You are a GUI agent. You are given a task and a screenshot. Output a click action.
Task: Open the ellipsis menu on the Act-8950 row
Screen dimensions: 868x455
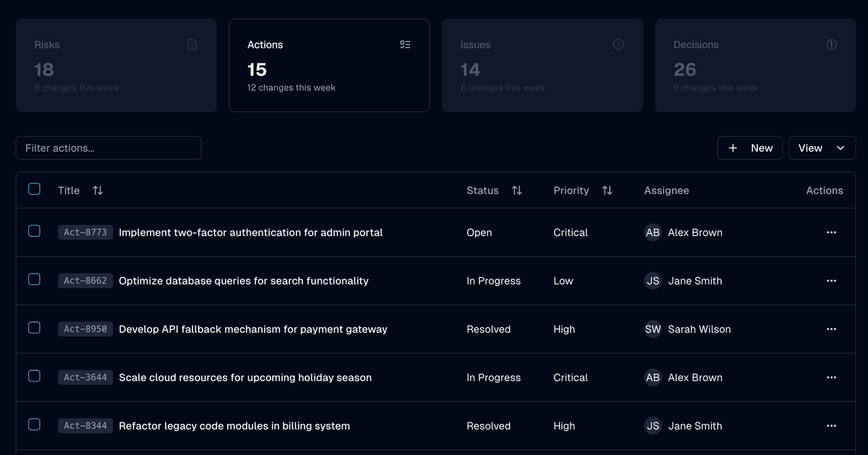click(x=830, y=329)
